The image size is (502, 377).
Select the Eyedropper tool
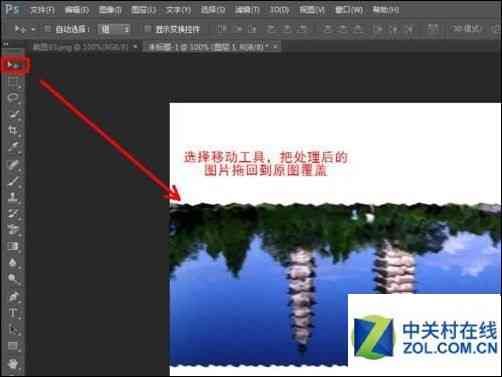click(13, 146)
